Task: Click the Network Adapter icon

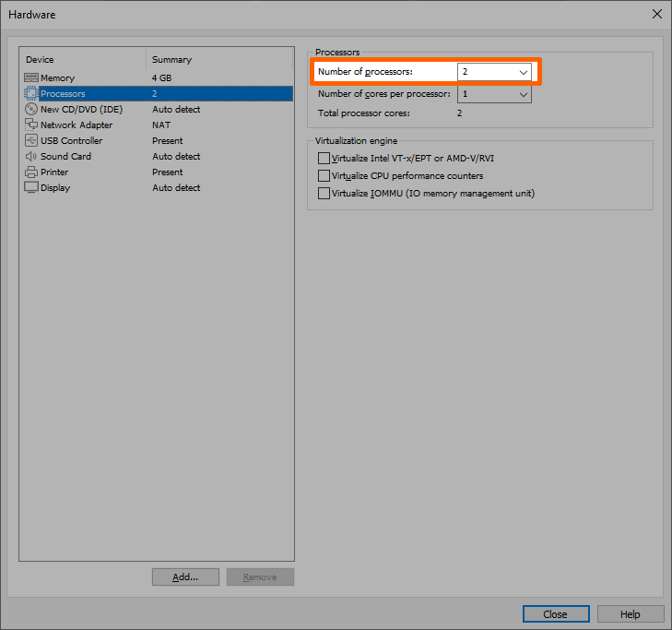Action: pyautogui.click(x=31, y=125)
